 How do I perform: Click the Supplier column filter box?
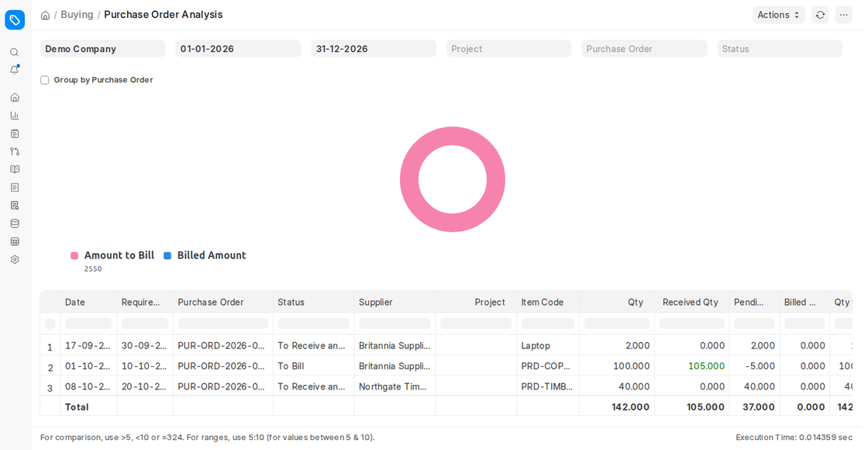394,324
